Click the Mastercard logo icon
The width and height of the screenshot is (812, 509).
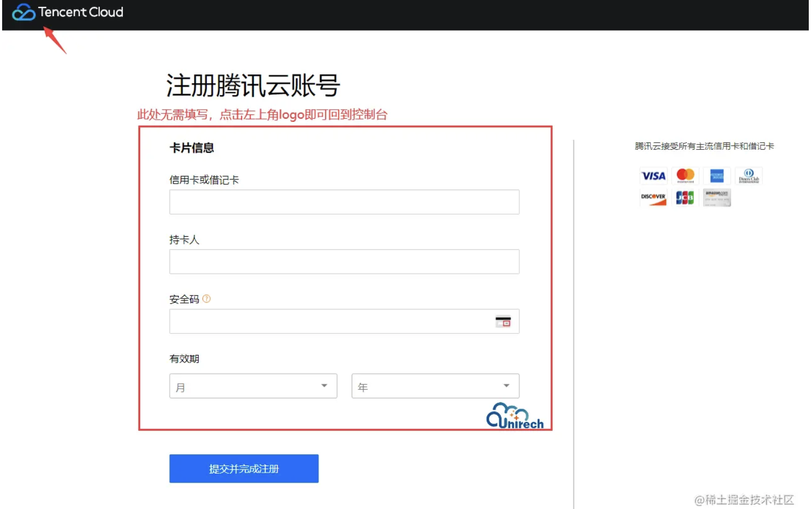685,176
